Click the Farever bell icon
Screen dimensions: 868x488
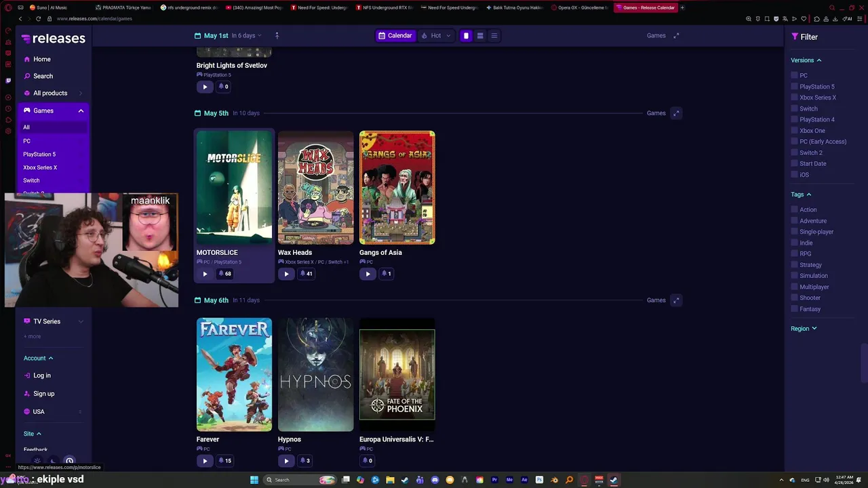click(x=224, y=461)
